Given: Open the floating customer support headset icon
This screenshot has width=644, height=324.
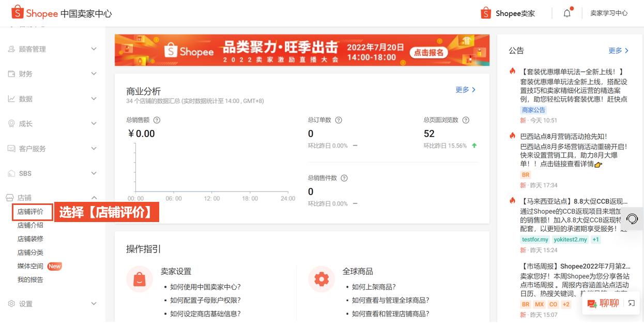Looking at the screenshot, I should point(632,218).
